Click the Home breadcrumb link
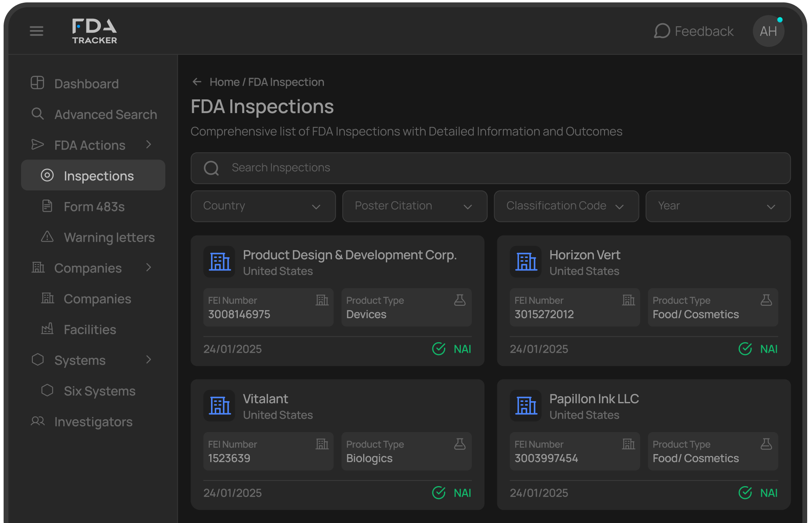The height and width of the screenshot is (523, 812). tap(224, 82)
